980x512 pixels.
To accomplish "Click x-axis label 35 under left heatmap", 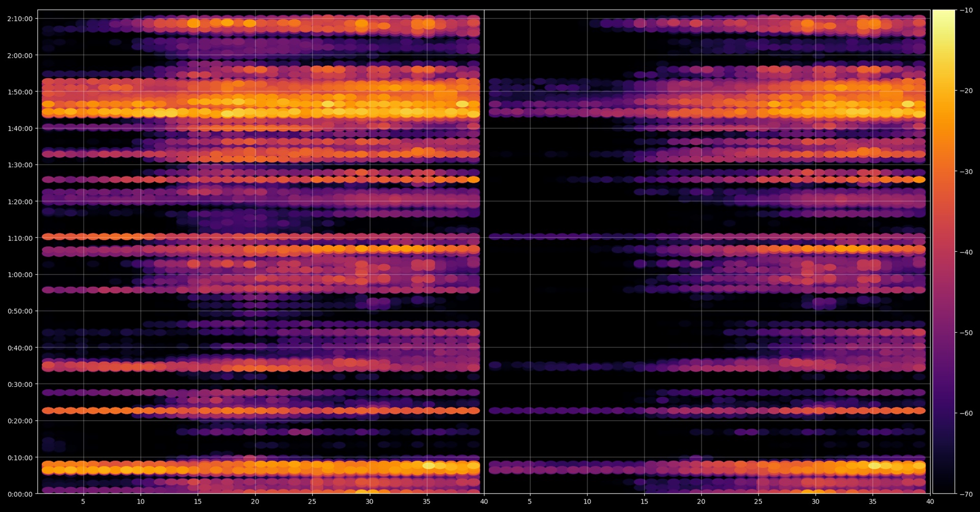I will (427, 501).
